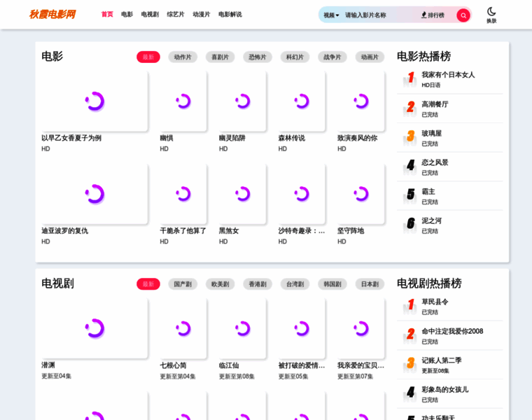Open the 排行榜 ranking link

(x=433, y=15)
